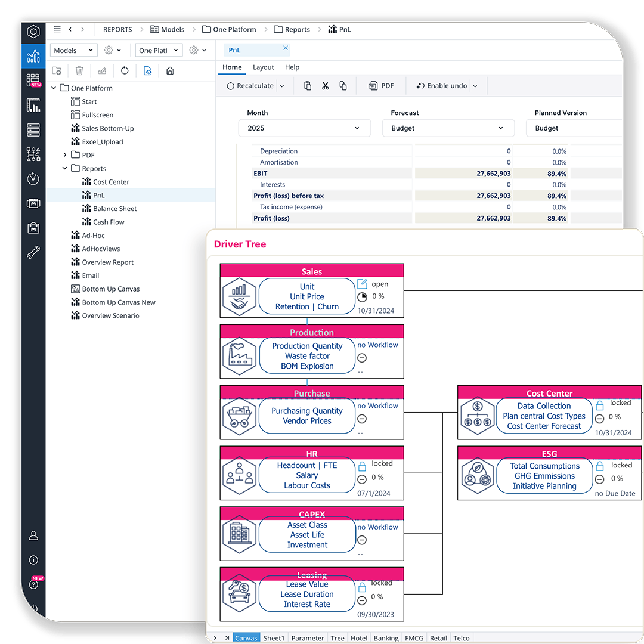Select the cut (scissors) icon
Screen dimensions: 644x644
click(x=325, y=85)
